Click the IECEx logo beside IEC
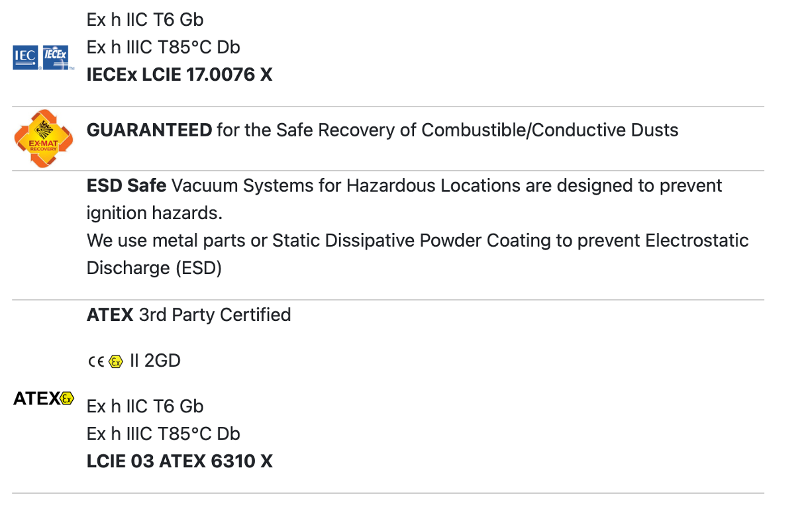This screenshot has width=812, height=507. [x=56, y=57]
